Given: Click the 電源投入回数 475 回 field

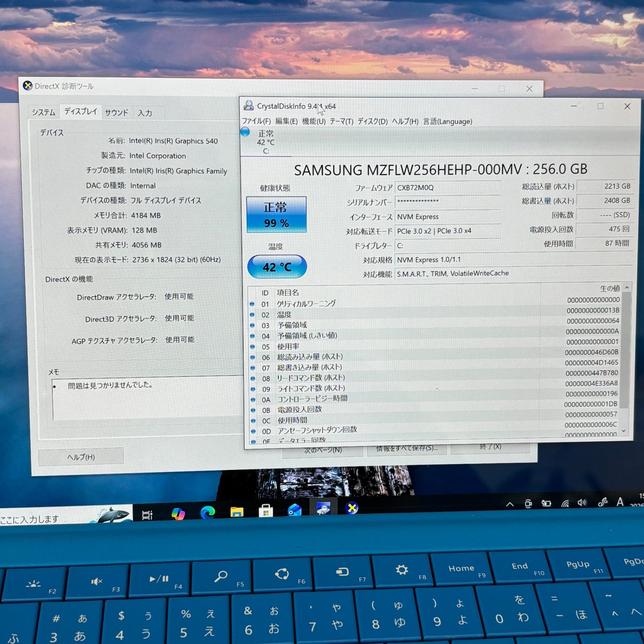Looking at the screenshot, I should (x=605, y=229).
